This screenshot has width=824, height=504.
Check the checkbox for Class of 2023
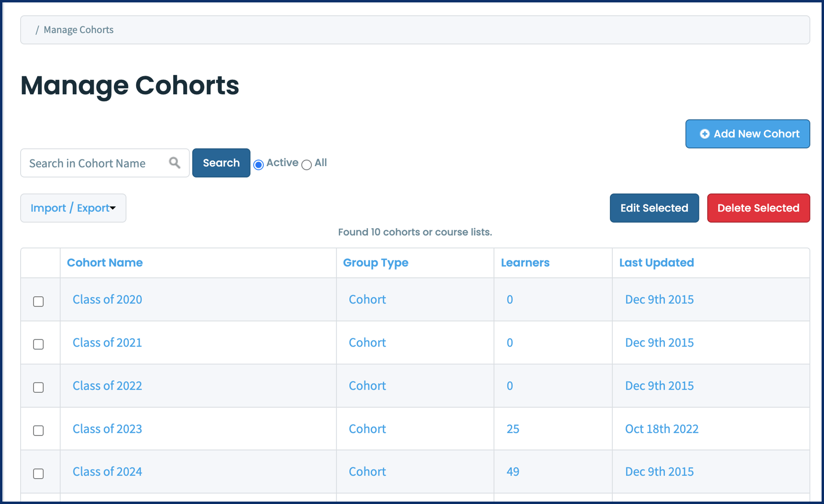pos(38,430)
